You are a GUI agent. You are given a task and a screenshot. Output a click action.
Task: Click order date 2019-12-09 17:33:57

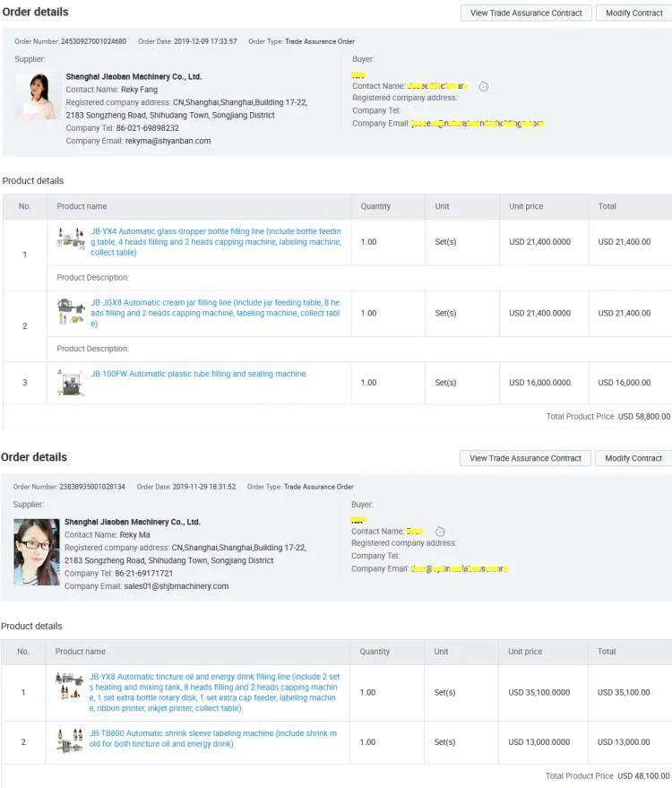[205, 42]
